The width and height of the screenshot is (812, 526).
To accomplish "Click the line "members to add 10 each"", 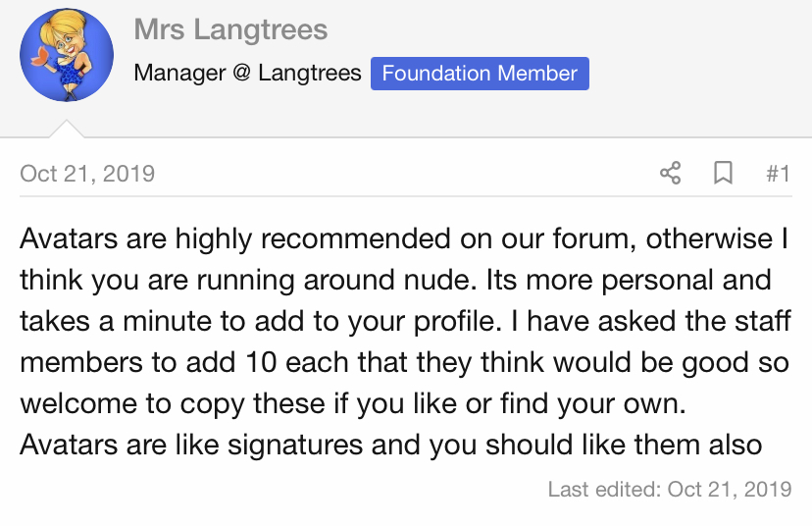I will pyautogui.click(x=404, y=363).
